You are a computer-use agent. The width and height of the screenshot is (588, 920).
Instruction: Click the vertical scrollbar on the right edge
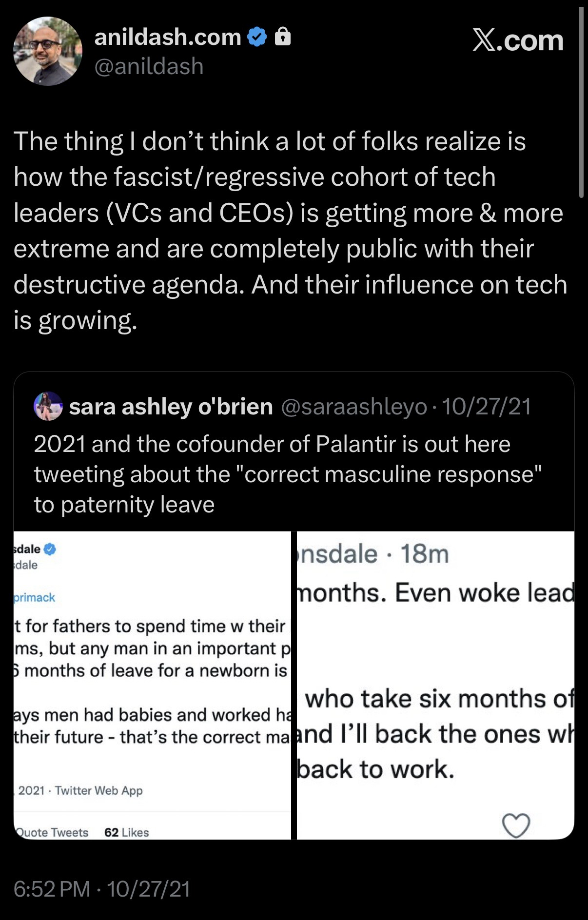[581, 102]
